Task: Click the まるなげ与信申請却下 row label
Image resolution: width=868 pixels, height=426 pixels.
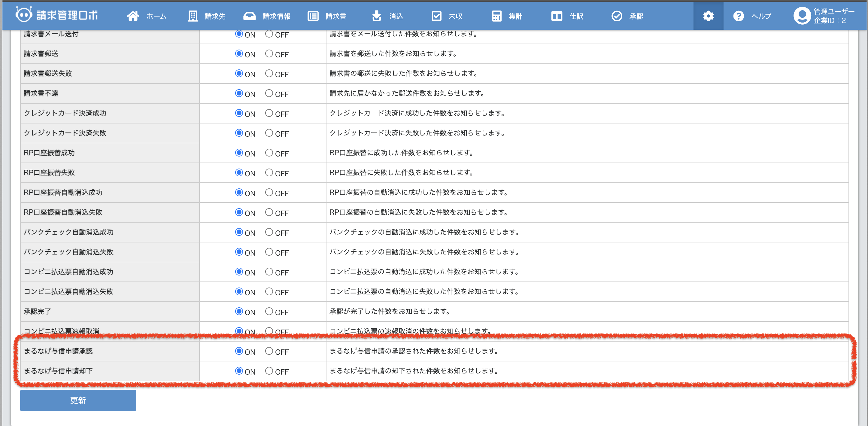Action: point(58,371)
